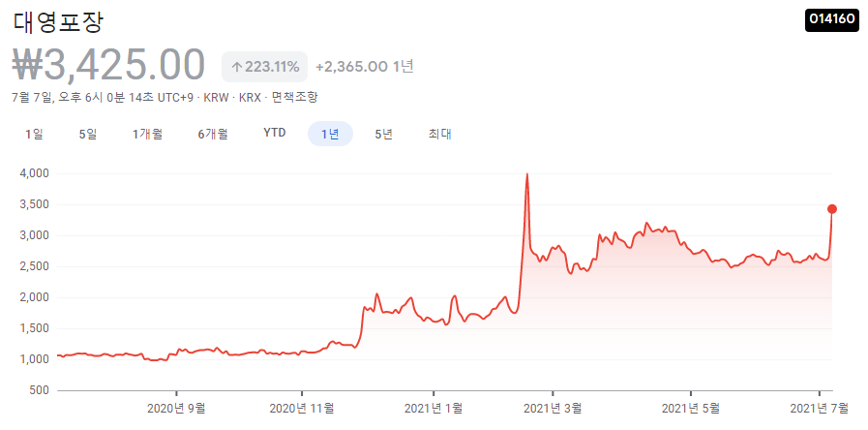Click the 2021년 7월 x-axis label
The height and width of the screenshot is (430, 868).
coord(819,409)
